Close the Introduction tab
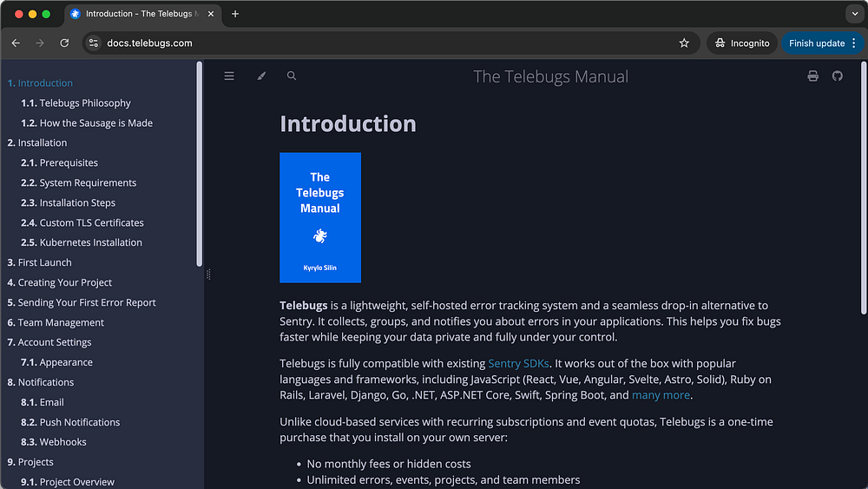 point(211,14)
